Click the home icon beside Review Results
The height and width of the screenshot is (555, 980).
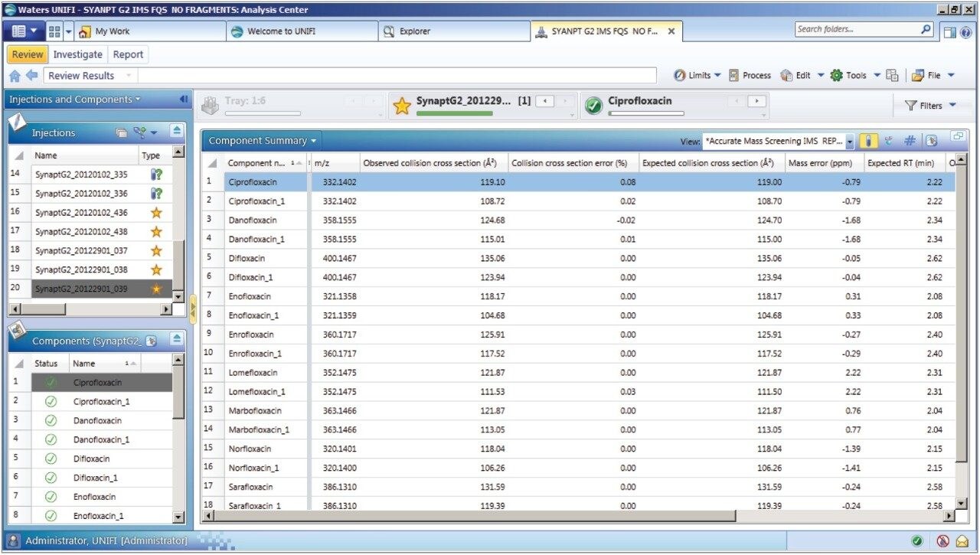pos(15,76)
